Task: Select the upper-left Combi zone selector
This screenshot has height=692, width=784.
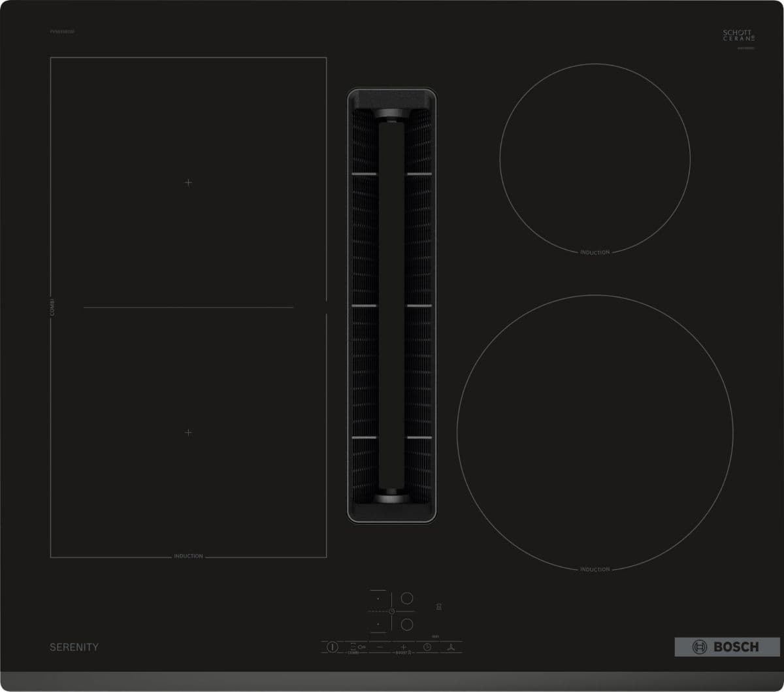Action: pyautogui.click(x=378, y=599)
